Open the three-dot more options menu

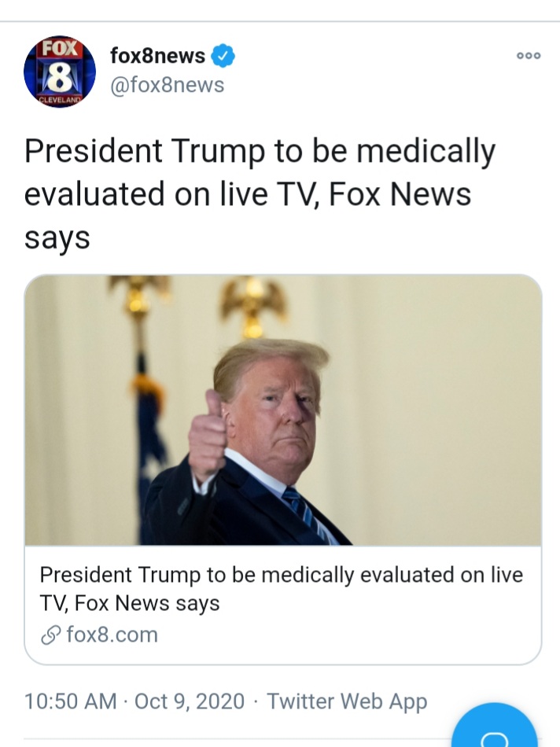529,56
